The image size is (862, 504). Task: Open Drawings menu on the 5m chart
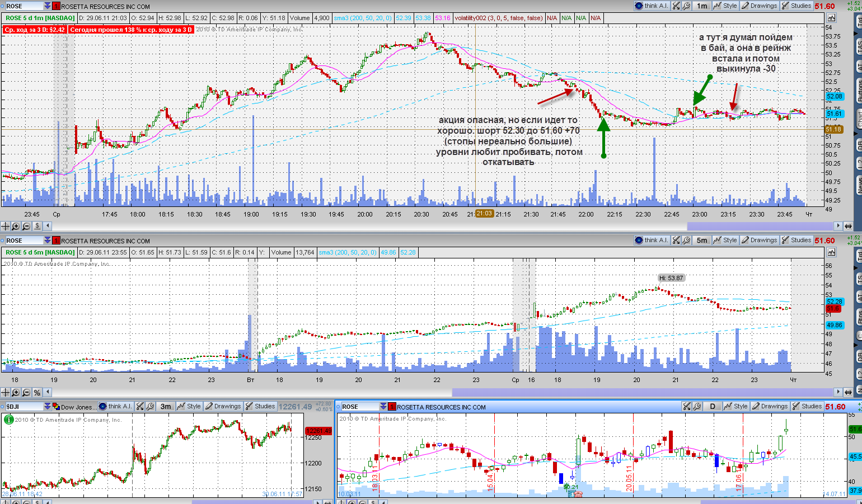[759, 240]
